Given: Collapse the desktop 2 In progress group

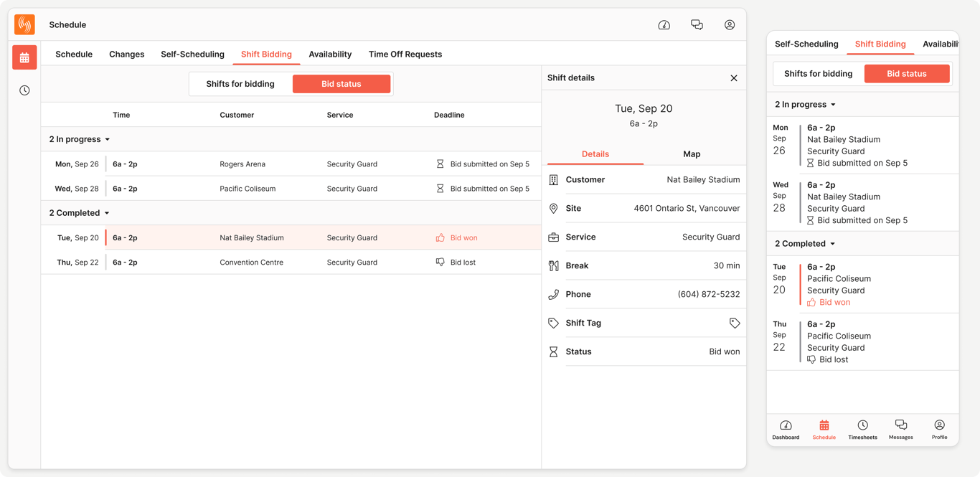Looking at the screenshot, I should [x=80, y=140].
